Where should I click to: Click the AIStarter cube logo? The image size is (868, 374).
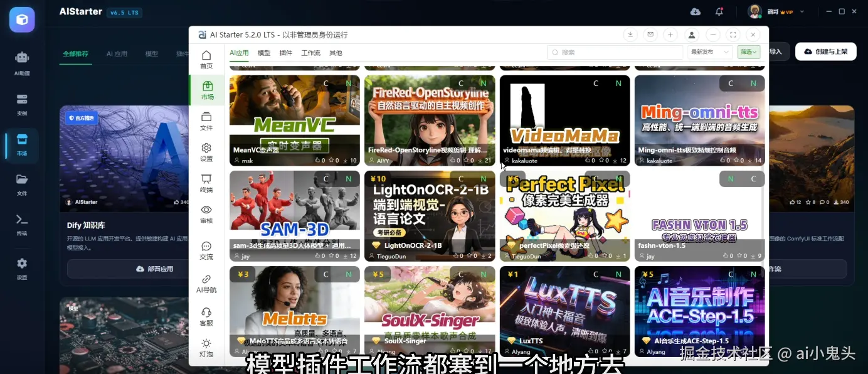(22, 19)
